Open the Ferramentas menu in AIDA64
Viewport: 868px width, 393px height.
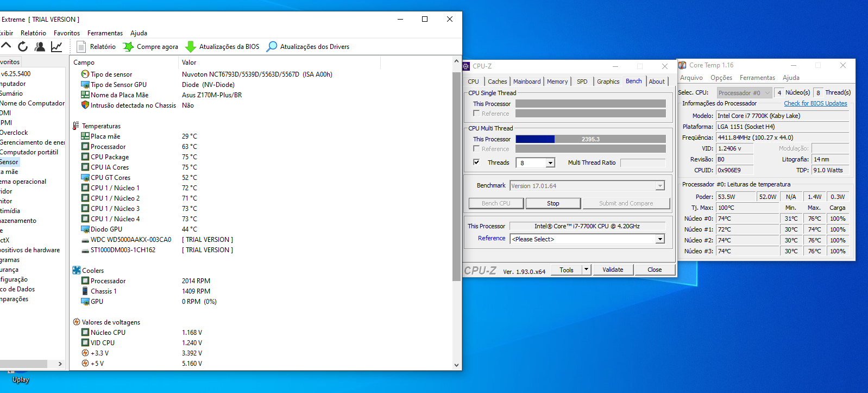[105, 33]
